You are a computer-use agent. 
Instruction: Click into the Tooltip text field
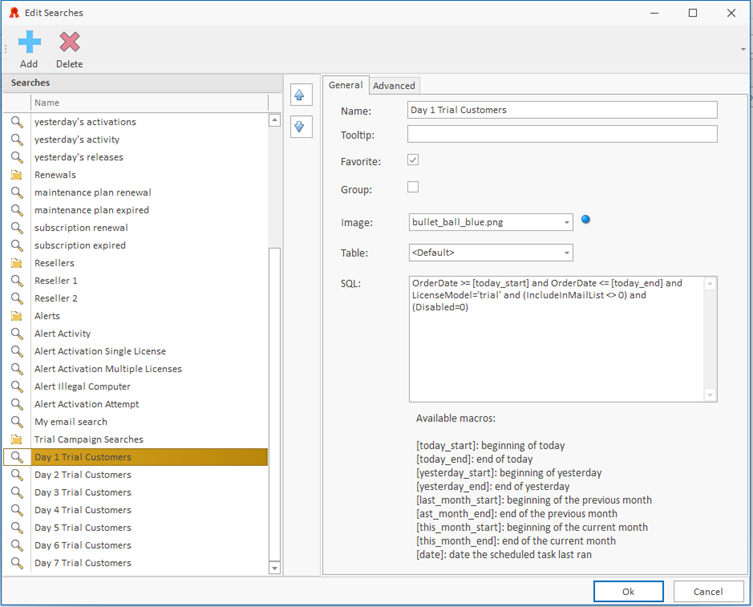[562, 134]
